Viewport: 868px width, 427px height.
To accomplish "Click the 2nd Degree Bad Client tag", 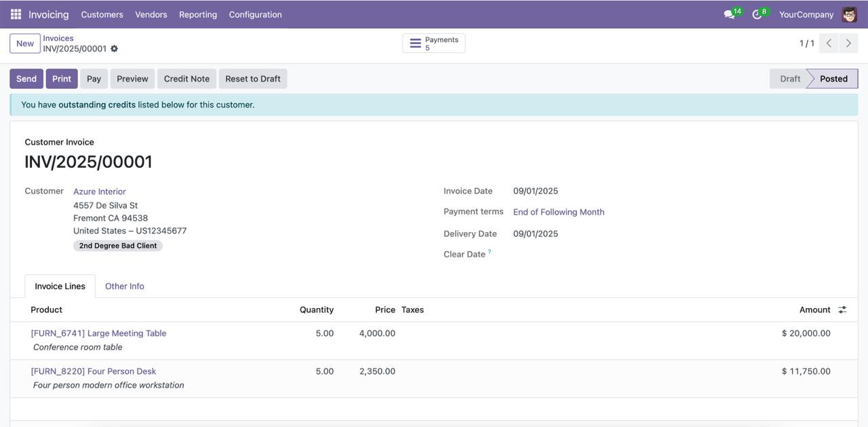I will (x=118, y=246).
